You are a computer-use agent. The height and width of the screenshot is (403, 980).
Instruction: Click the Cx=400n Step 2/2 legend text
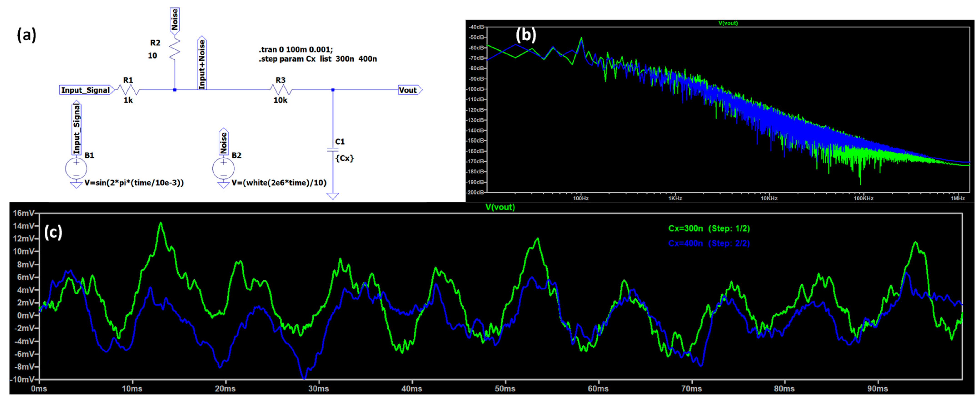(709, 243)
